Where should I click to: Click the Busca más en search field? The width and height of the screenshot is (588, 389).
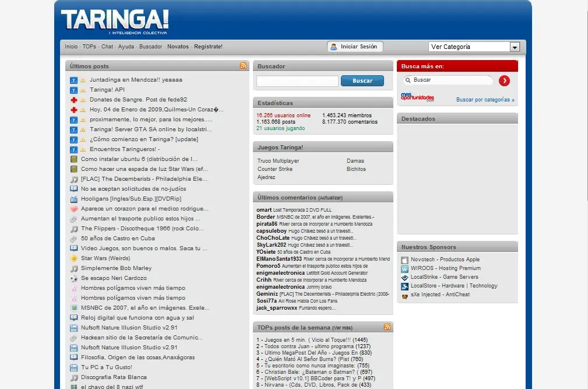pyautogui.click(x=448, y=80)
